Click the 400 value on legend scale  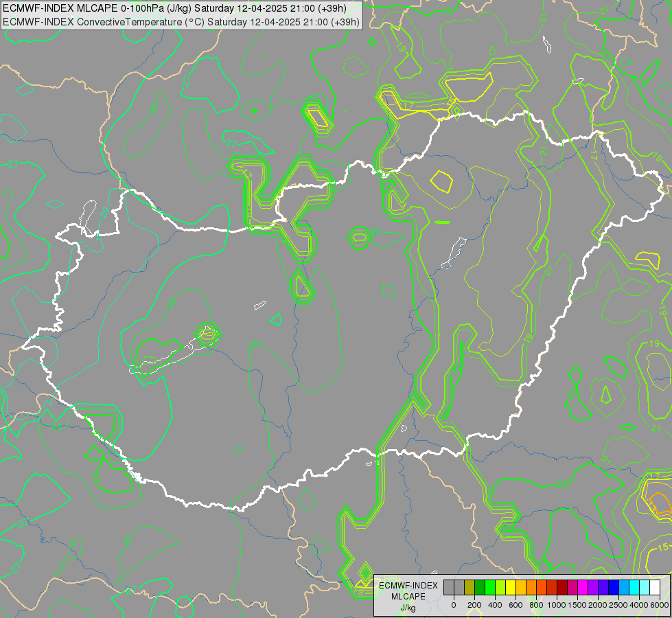495,605
